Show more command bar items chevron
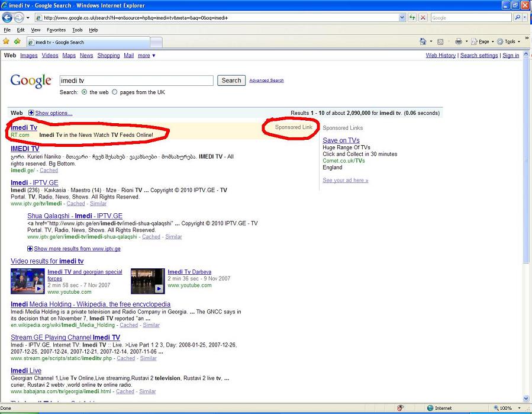Image resolution: width=532 pixels, height=414 pixels. 527,38
